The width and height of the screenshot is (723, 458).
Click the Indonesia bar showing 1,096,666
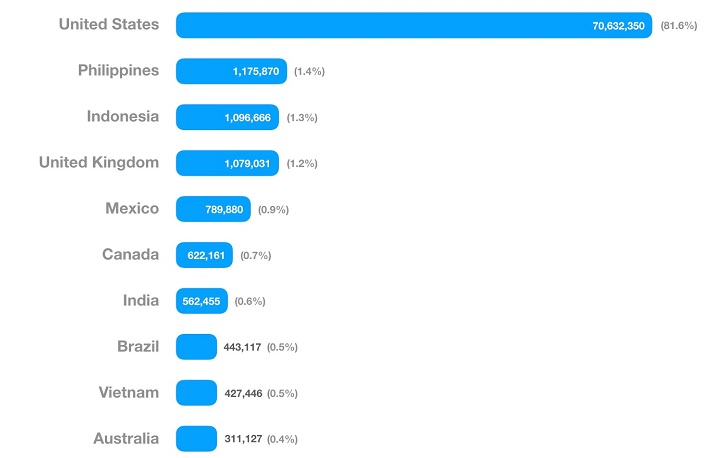pos(227,117)
